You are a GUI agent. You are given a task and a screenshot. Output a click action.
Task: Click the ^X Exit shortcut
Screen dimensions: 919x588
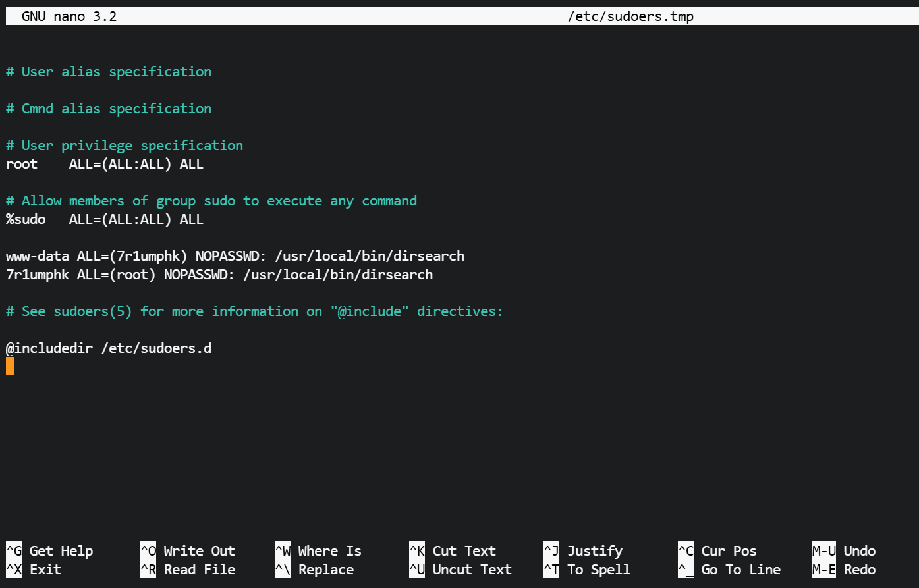(x=34, y=570)
